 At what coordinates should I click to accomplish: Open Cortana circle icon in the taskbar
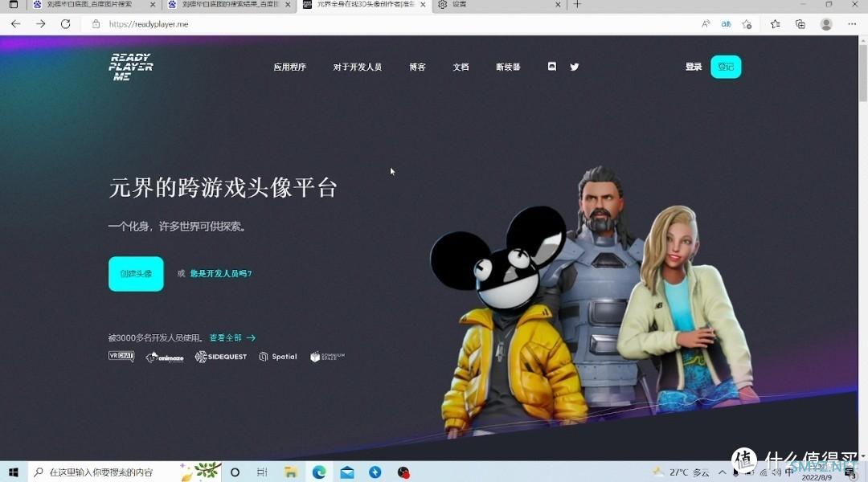[235, 472]
